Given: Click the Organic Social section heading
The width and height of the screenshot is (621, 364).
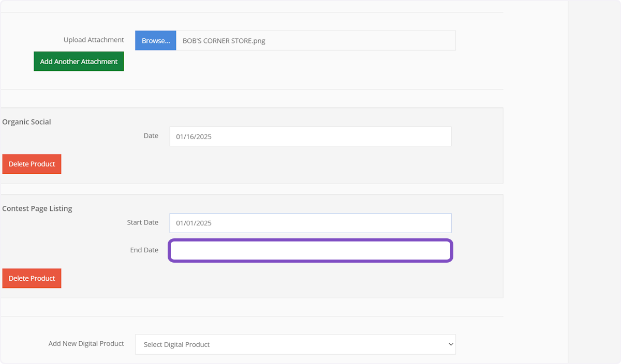Looking at the screenshot, I should [x=26, y=122].
